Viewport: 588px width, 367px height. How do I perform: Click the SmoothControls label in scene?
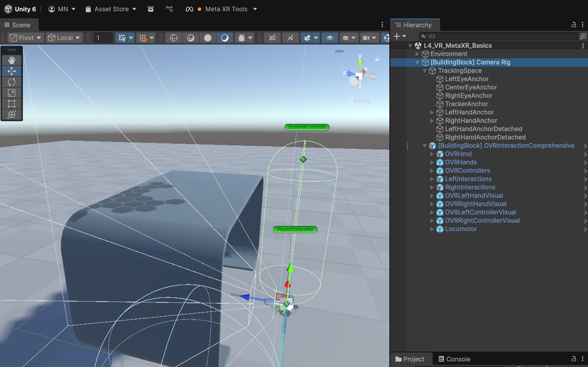tap(307, 127)
